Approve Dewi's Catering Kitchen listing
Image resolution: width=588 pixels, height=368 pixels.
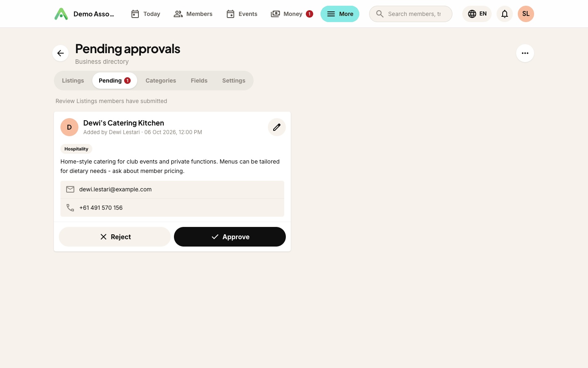click(230, 237)
